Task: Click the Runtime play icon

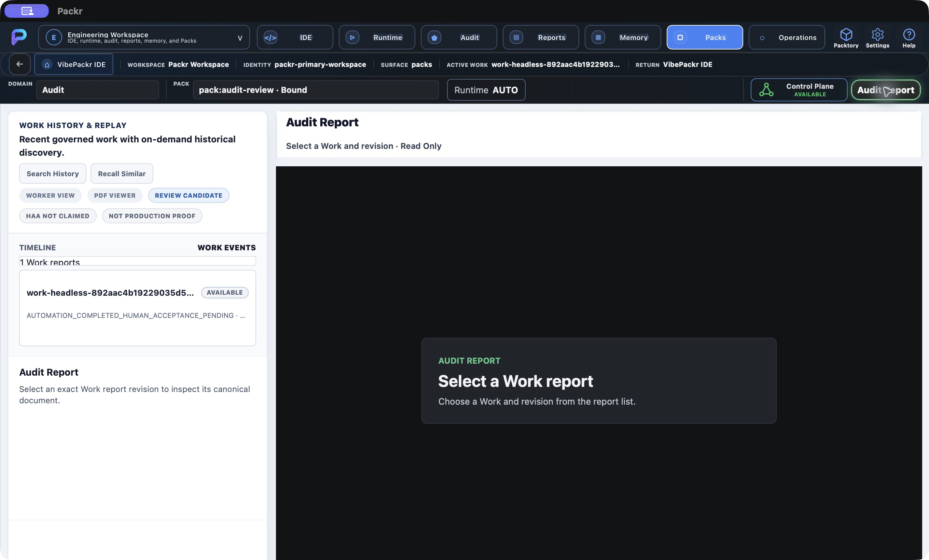Action: click(x=352, y=37)
